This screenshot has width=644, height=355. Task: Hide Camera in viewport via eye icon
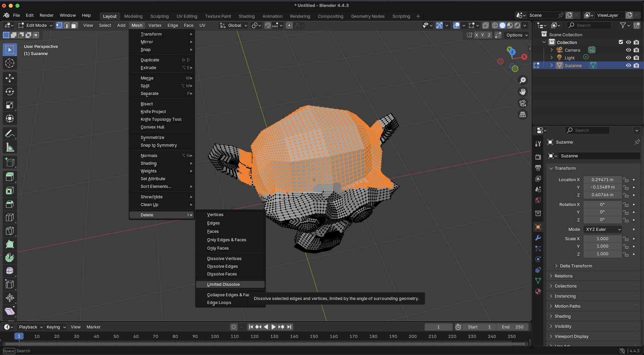tap(629, 50)
